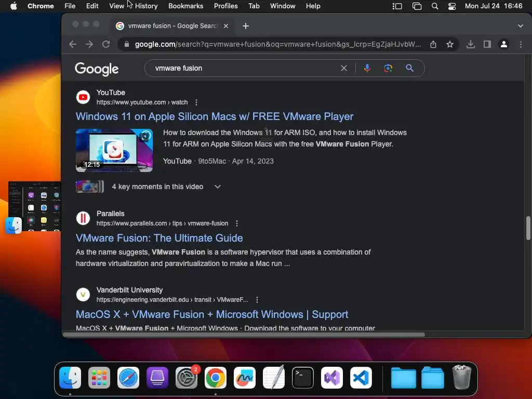
Task: Go back to the previous page
Action: [73, 44]
